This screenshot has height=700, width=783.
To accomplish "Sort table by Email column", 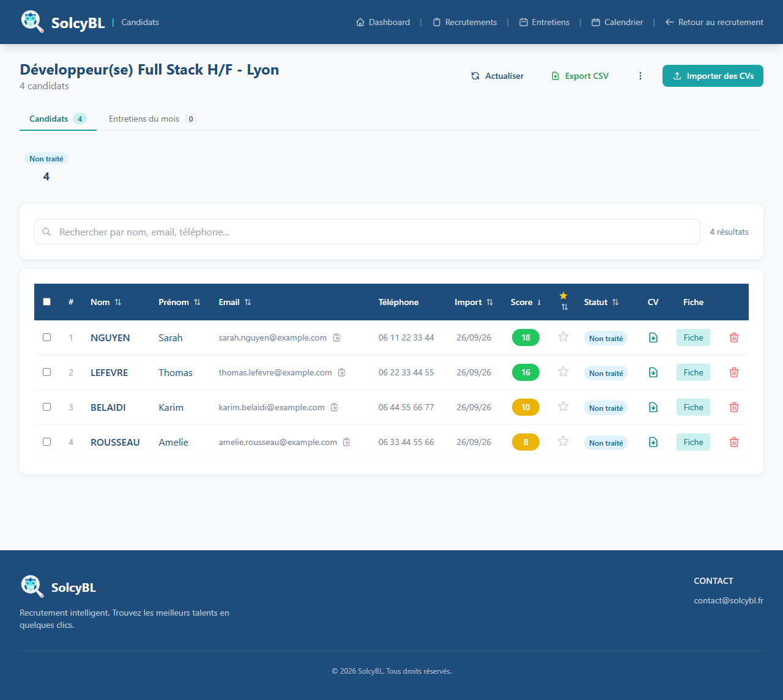I will coord(235,302).
